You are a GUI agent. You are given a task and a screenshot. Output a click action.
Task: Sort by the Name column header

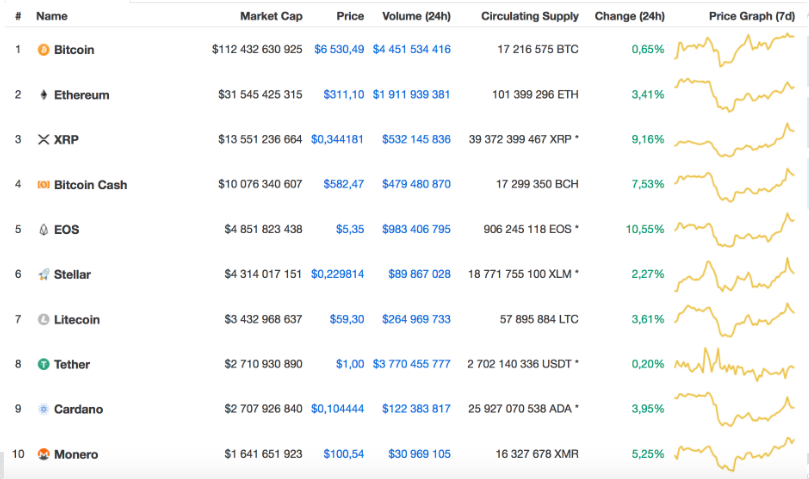pyautogui.click(x=52, y=16)
